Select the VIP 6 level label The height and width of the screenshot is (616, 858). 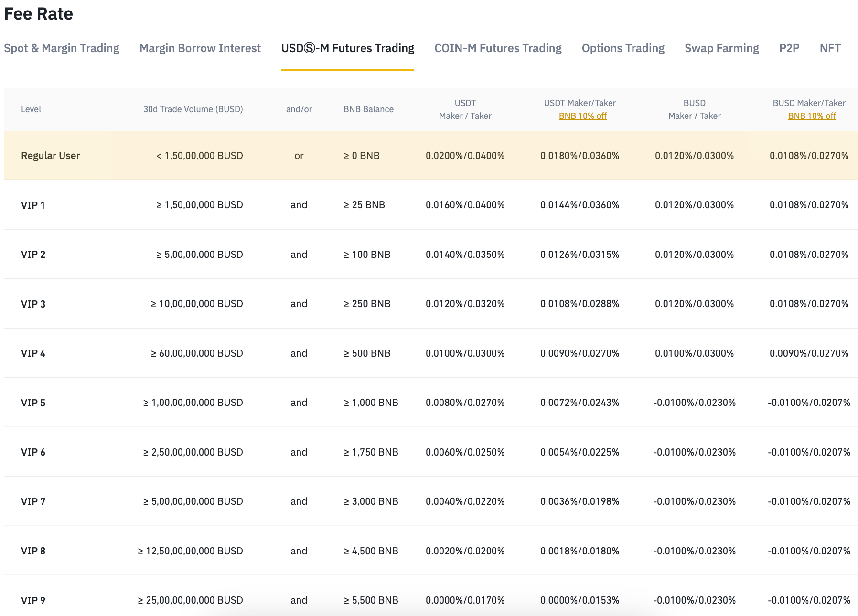(33, 452)
